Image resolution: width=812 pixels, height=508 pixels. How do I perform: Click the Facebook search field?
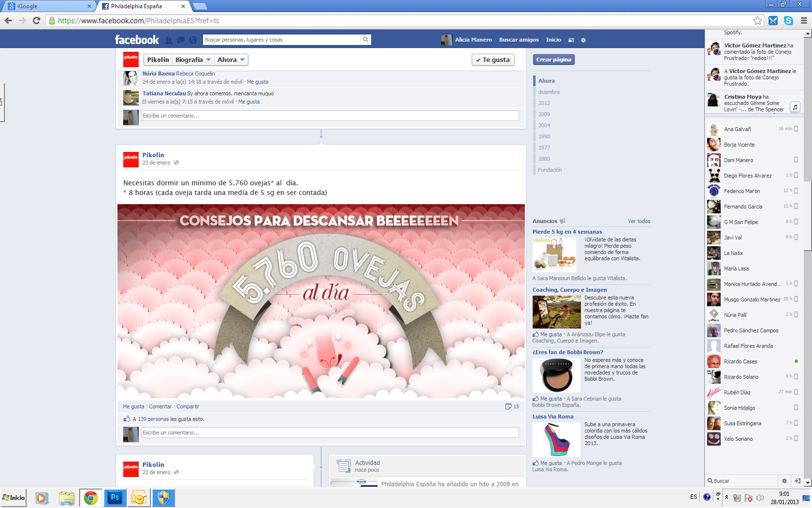(x=282, y=40)
